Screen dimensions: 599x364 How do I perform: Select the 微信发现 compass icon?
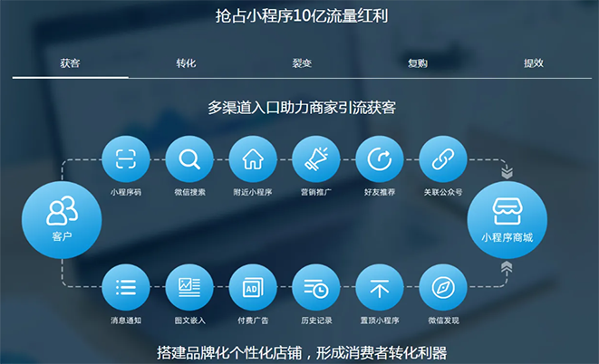pos(443,289)
